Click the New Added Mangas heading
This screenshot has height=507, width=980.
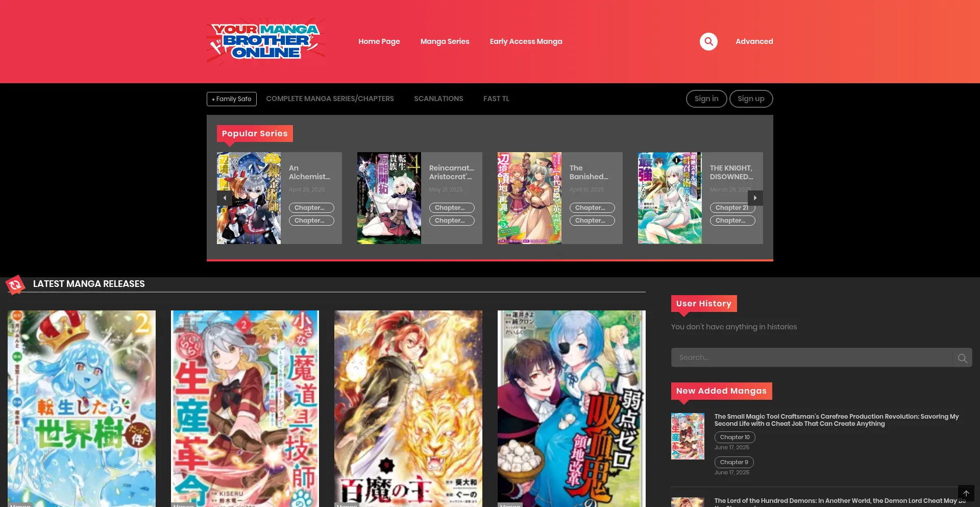[x=721, y=391]
